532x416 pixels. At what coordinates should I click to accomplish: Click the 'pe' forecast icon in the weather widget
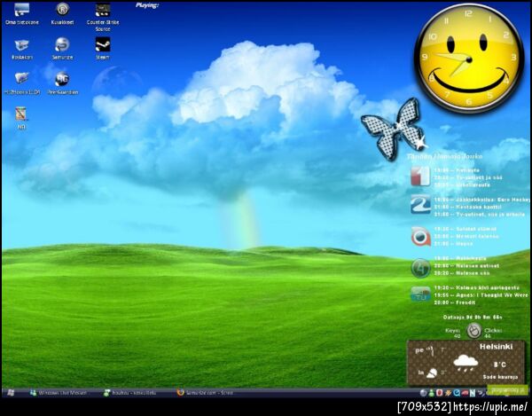coord(432,351)
